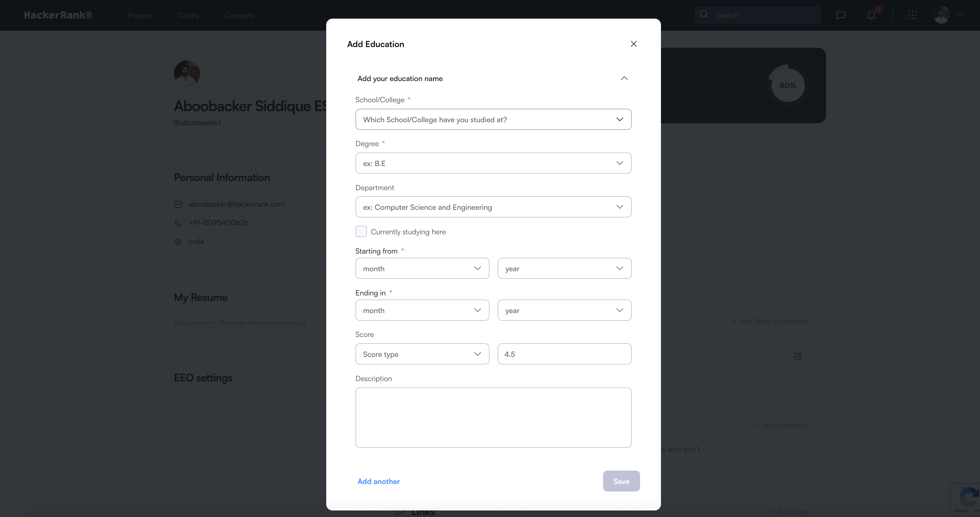Click the HackerRank logo

pyautogui.click(x=58, y=15)
